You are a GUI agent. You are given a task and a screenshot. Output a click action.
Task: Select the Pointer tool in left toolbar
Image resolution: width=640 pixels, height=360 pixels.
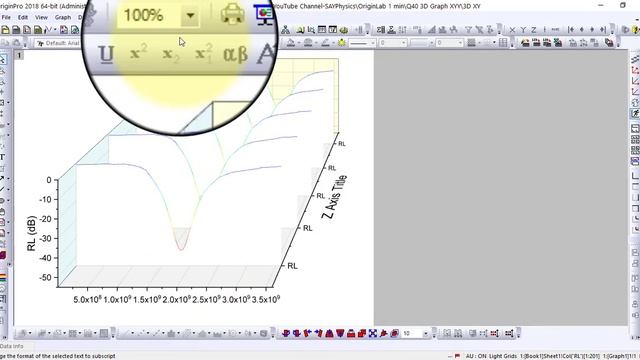[x=3, y=60]
